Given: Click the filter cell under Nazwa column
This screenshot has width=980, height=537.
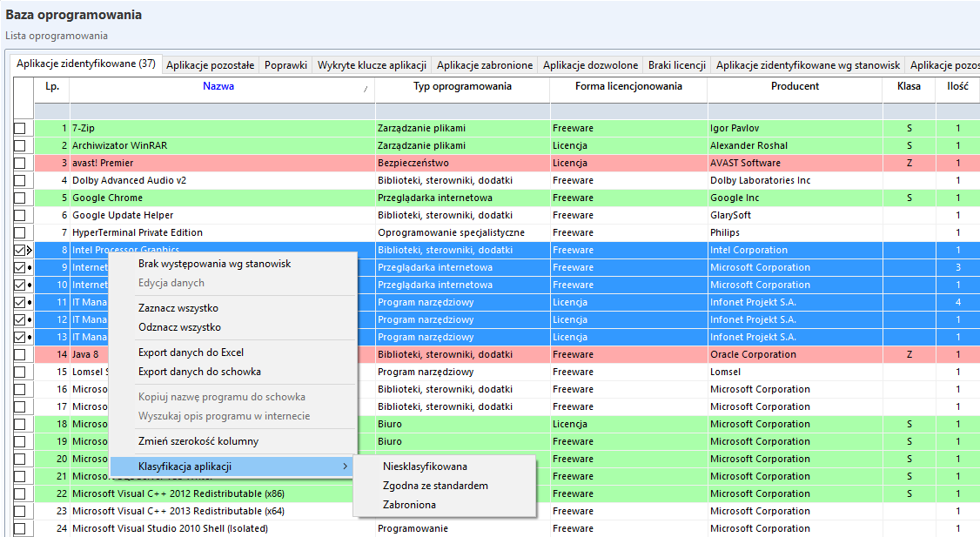Looking at the screenshot, I should pyautogui.click(x=223, y=111).
